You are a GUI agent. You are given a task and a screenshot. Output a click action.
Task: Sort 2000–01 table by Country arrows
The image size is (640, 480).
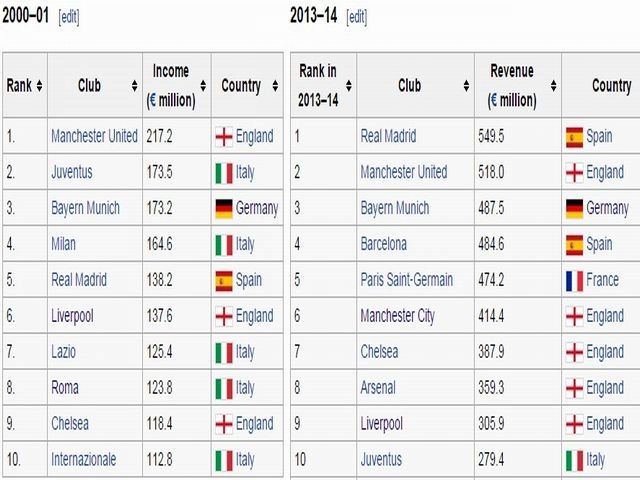pyautogui.click(x=275, y=86)
